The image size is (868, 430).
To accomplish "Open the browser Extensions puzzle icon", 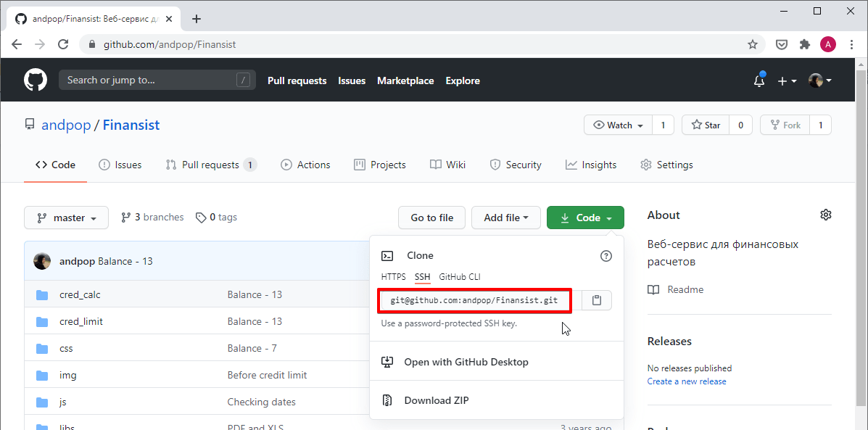I will [805, 44].
